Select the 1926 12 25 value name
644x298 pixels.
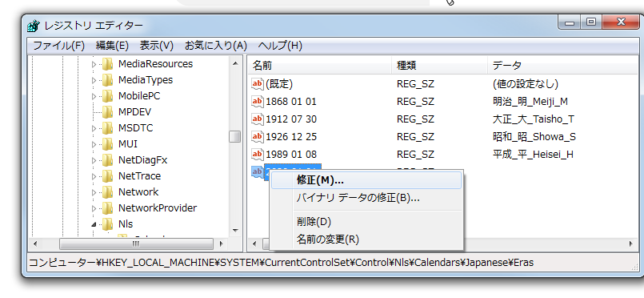pyautogui.click(x=291, y=136)
